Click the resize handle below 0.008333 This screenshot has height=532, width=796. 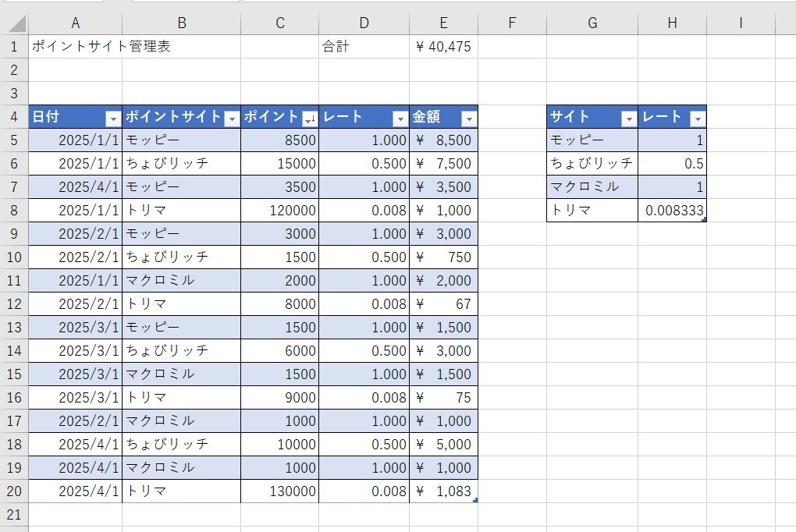704,219
